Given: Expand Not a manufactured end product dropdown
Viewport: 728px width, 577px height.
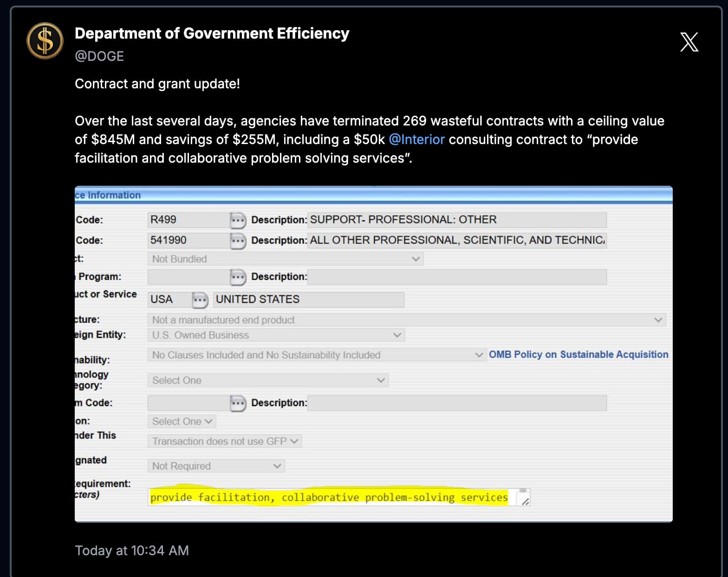Looking at the screenshot, I should (407, 320).
